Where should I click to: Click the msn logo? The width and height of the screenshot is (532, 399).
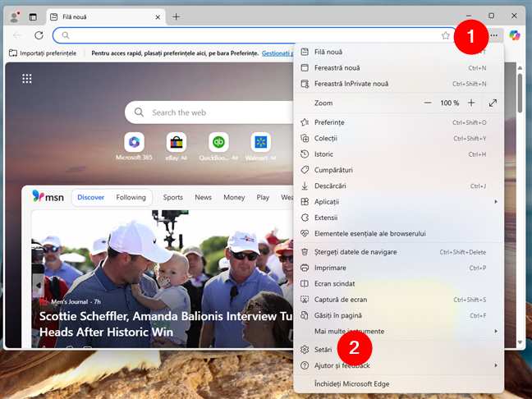coord(48,196)
